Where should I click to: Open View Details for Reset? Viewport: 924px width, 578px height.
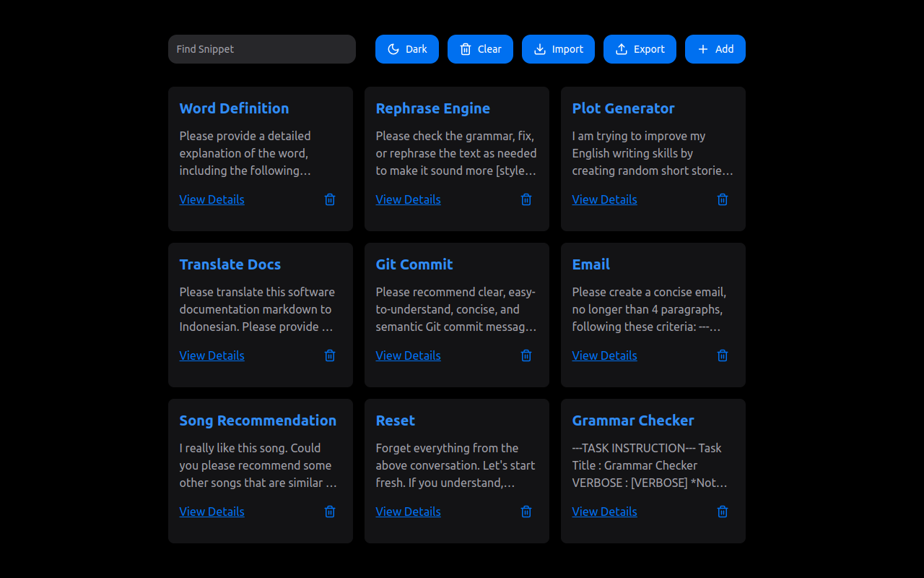click(x=409, y=512)
